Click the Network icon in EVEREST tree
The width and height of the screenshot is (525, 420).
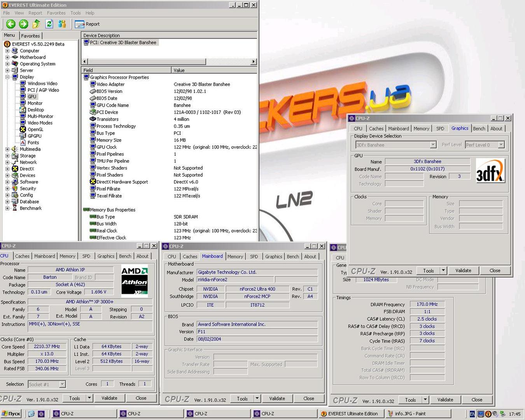(x=15, y=162)
